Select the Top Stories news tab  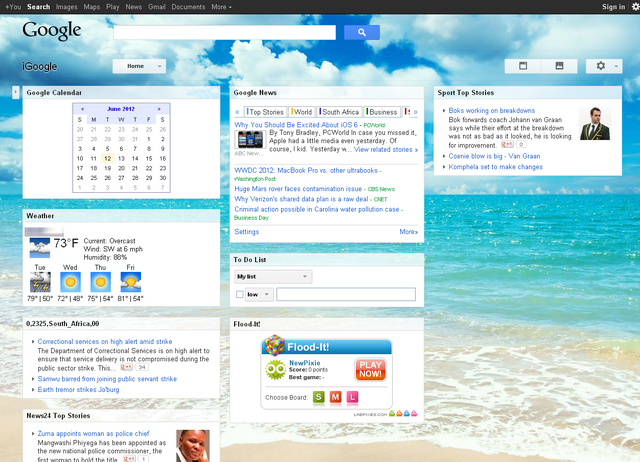point(264,112)
